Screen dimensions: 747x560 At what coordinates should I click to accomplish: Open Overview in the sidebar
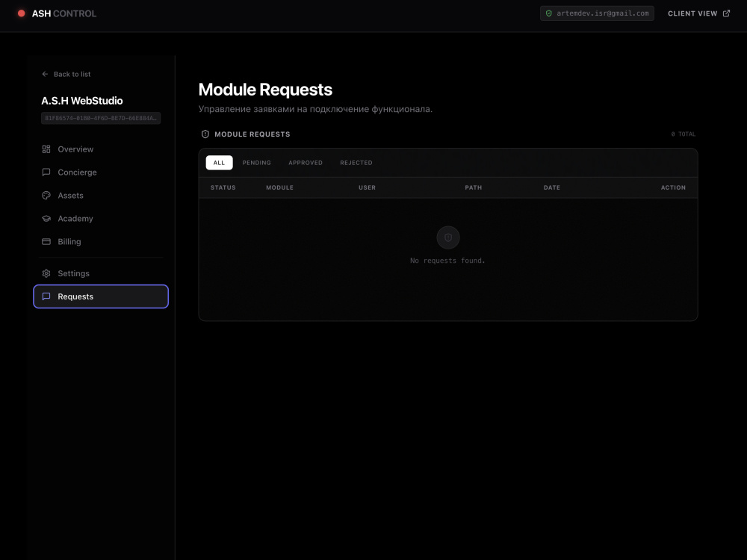(101, 149)
